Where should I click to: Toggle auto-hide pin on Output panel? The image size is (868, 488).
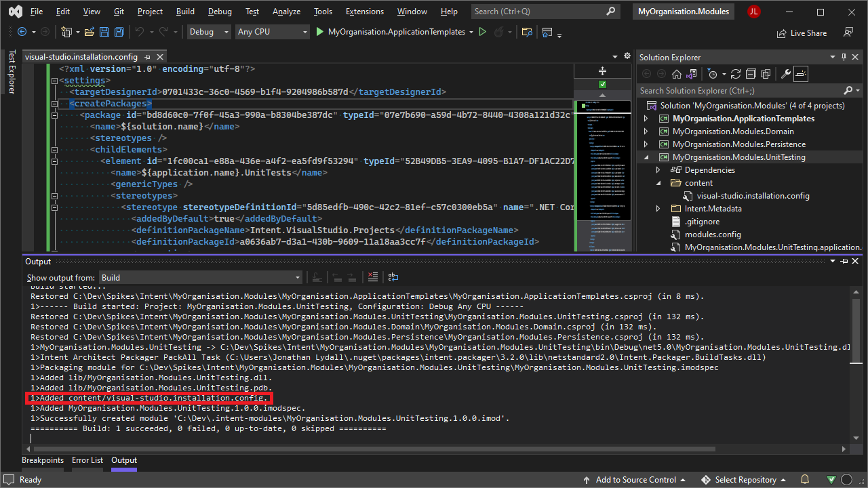click(x=844, y=262)
